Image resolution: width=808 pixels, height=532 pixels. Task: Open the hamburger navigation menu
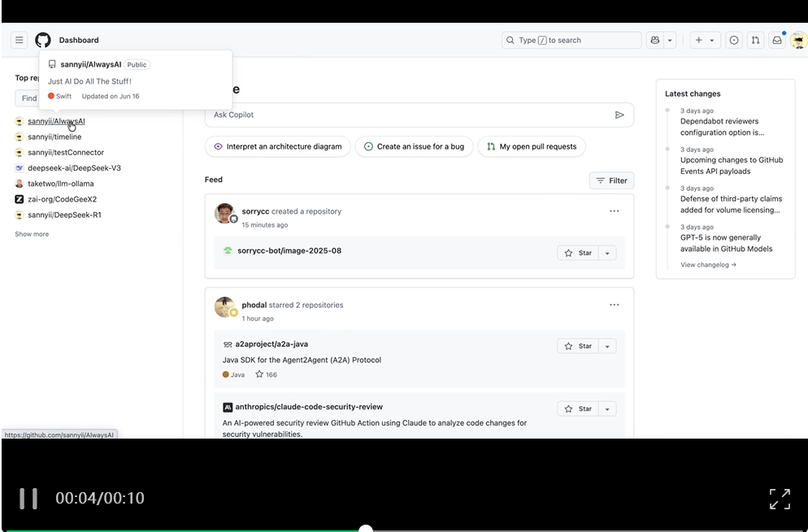point(19,40)
